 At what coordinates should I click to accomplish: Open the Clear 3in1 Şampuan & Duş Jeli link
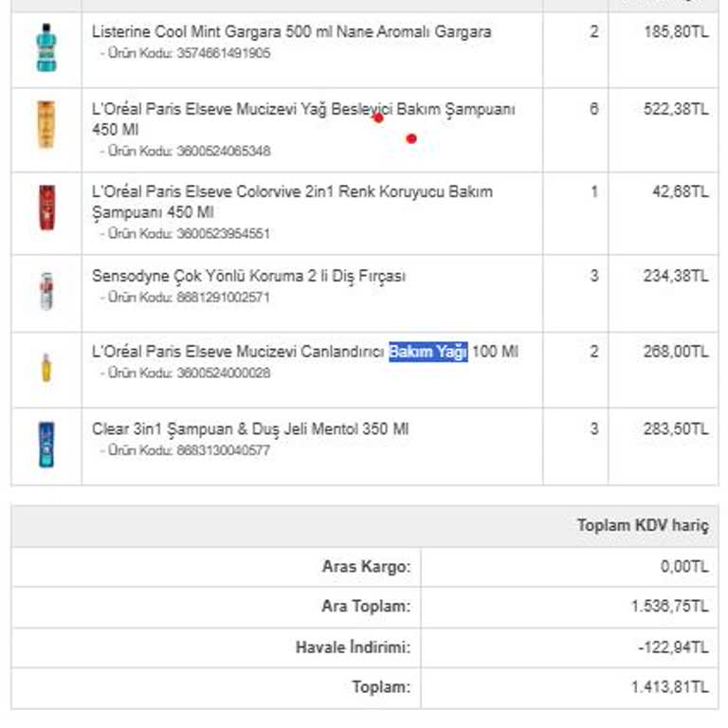point(250,429)
